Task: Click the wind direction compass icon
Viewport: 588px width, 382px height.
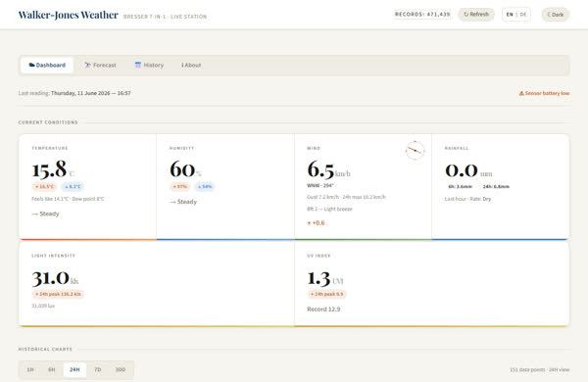Action: [415, 150]
